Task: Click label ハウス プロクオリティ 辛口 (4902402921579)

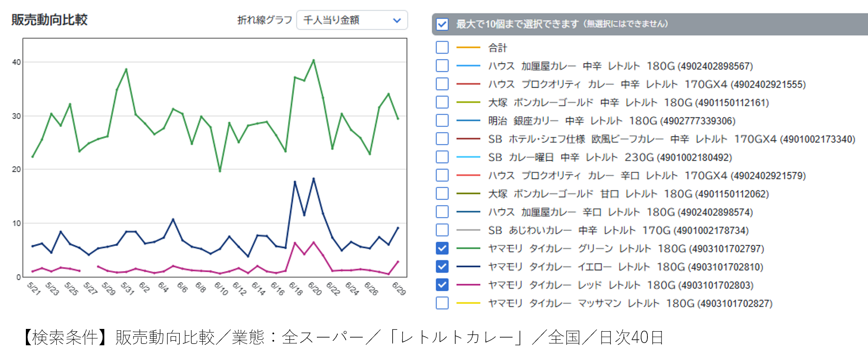Action: click(647, 175)
